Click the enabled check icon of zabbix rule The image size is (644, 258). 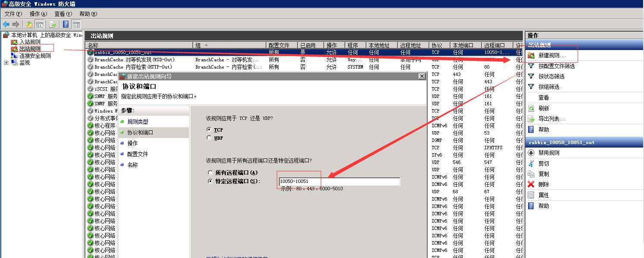pos(90,52)
